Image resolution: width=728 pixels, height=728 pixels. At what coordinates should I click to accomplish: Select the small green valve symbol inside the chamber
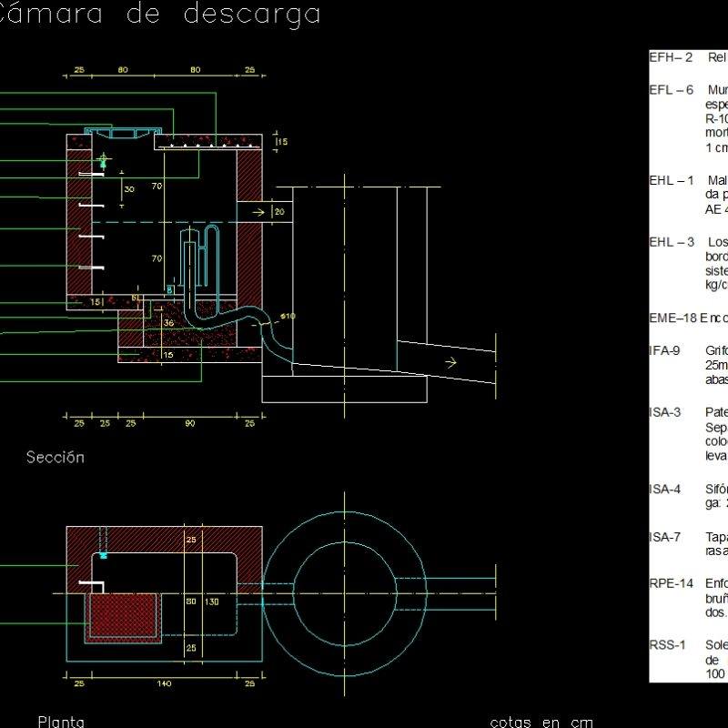click(103, 160)
